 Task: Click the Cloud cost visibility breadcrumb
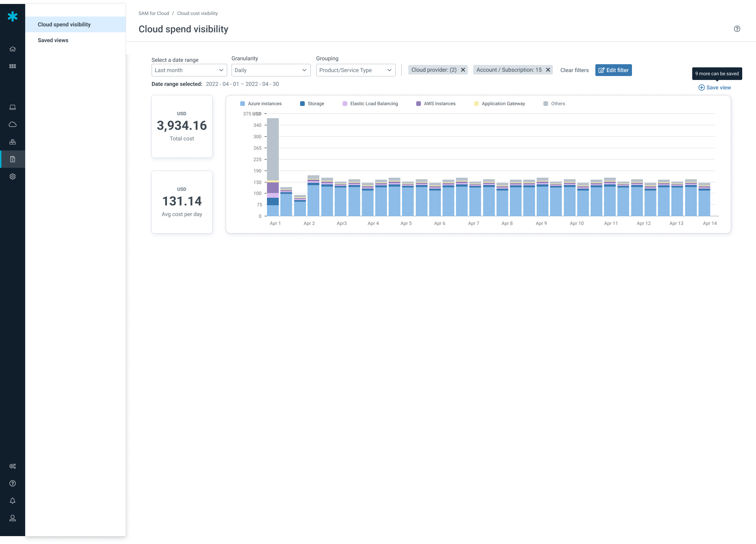(x=197, y=13)
